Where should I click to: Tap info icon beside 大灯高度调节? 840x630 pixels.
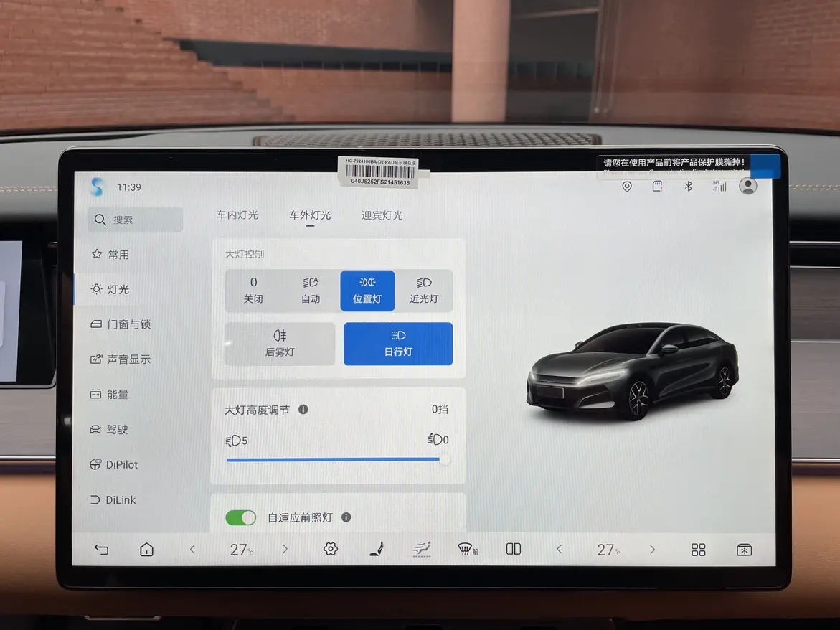click(303, 409)
